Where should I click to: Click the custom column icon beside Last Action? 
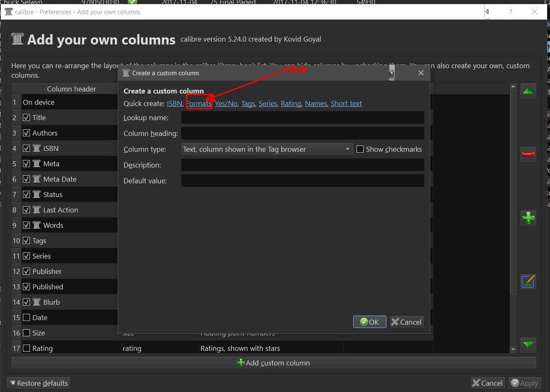37,210
